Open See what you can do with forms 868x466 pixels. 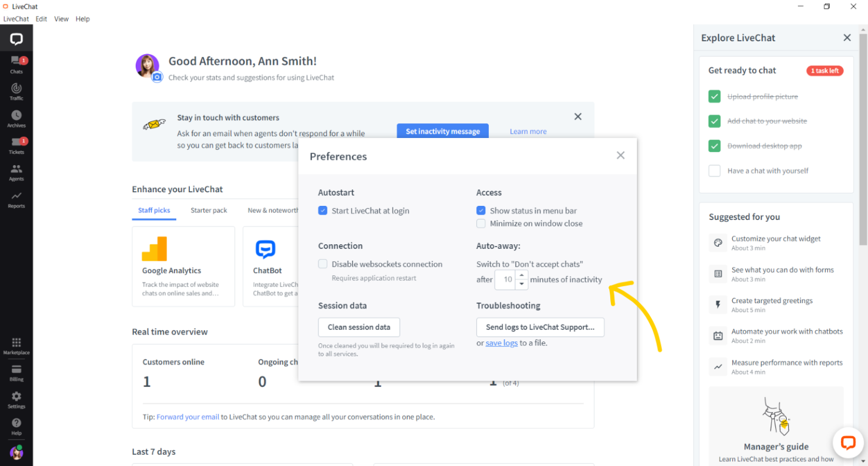coord(776,274)
